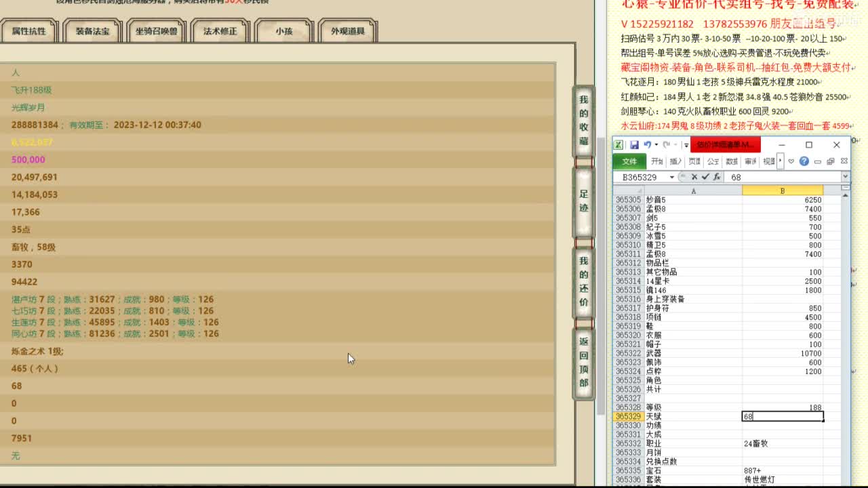Click the formula bar containing 68
Viewport: 868px width, 488px height.
(x=783, y=177)
